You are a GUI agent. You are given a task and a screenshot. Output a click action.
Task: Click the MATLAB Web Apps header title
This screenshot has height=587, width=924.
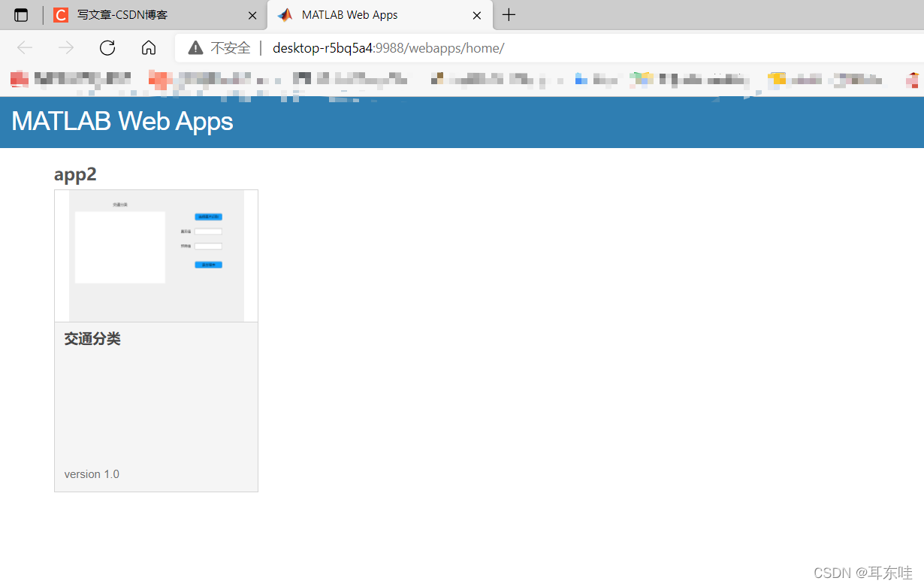122,121
